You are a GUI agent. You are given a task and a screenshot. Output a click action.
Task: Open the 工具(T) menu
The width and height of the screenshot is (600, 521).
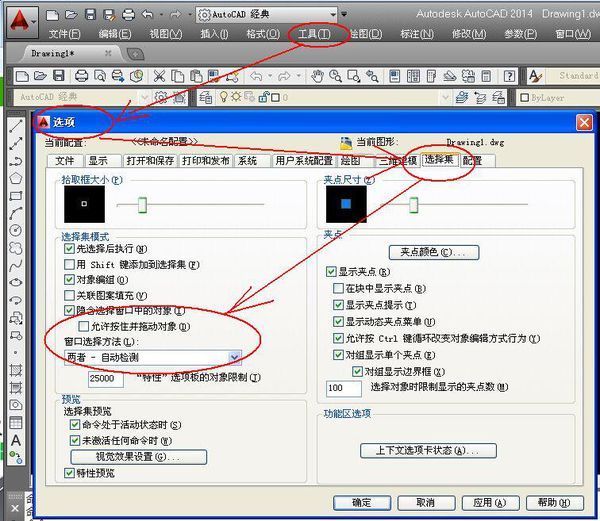tap(314, 34)
